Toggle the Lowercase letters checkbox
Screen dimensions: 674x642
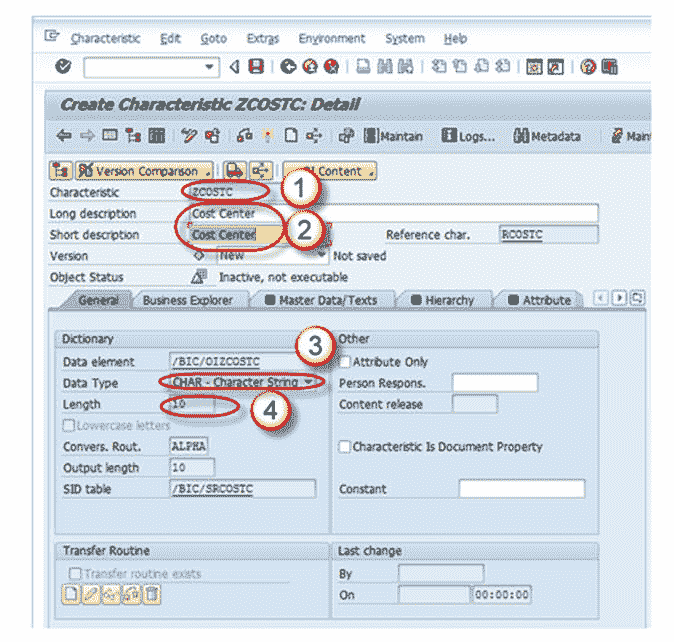tap(68, 425)
